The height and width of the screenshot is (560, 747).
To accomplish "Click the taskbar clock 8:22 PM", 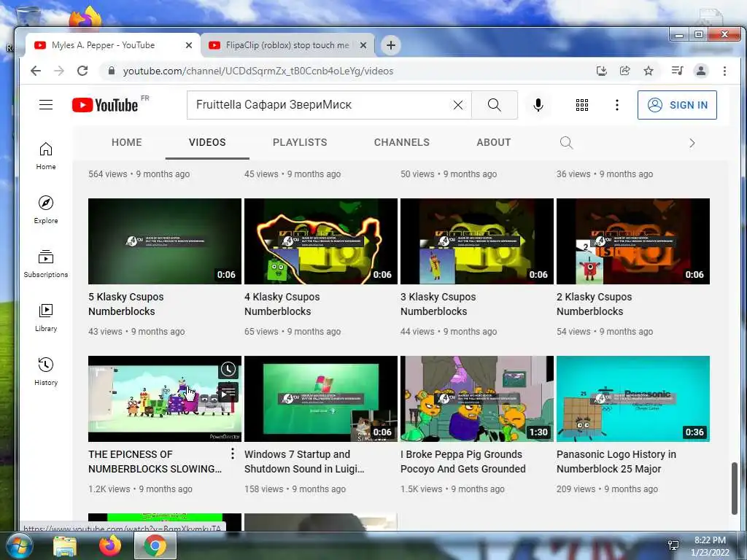I will pos(710,540).
